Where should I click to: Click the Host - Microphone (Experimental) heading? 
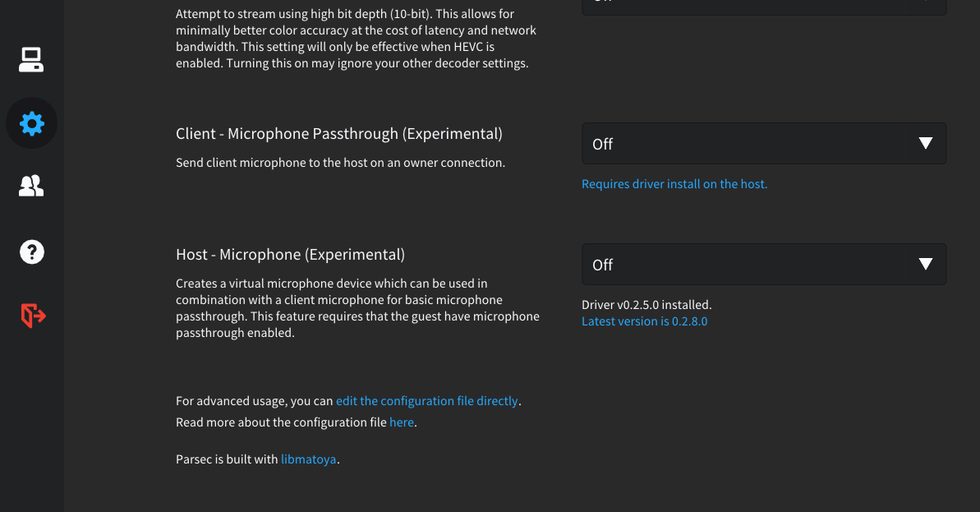[290, 254]
